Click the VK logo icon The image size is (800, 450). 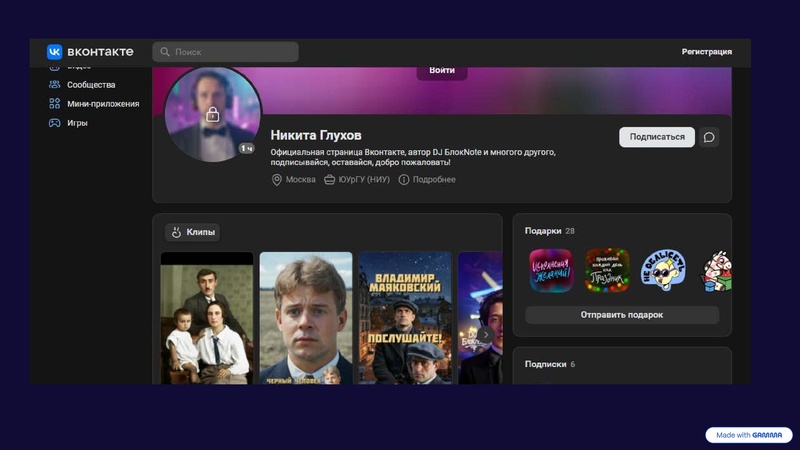click(55, 52)
